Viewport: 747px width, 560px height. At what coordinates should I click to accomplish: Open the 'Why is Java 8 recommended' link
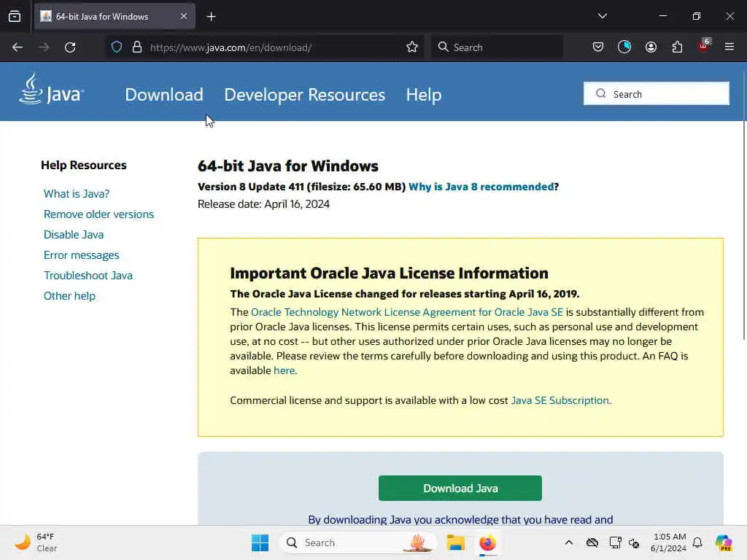point(481,187)
